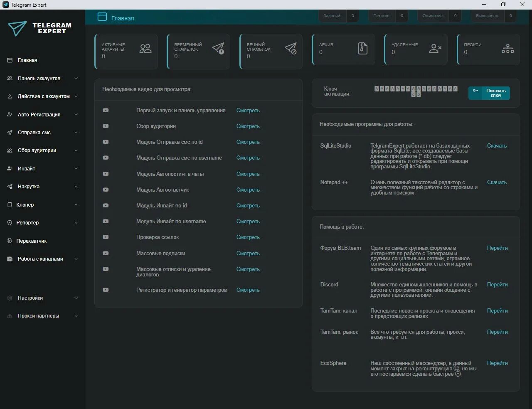Click the Прокси партнеры sidebar icon
The height and width of the screenshot is (409, 532).
10,316
